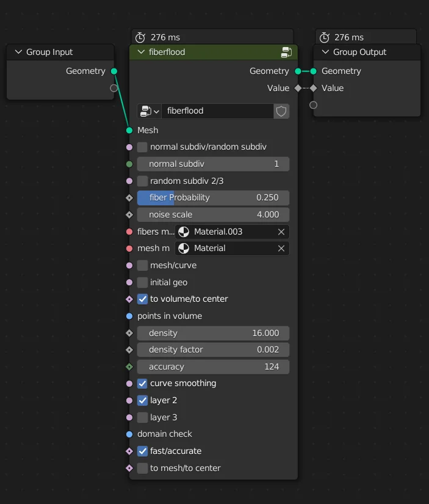
Task: Click the material preview sphere for Material
Action: click(x=184, y=249)
